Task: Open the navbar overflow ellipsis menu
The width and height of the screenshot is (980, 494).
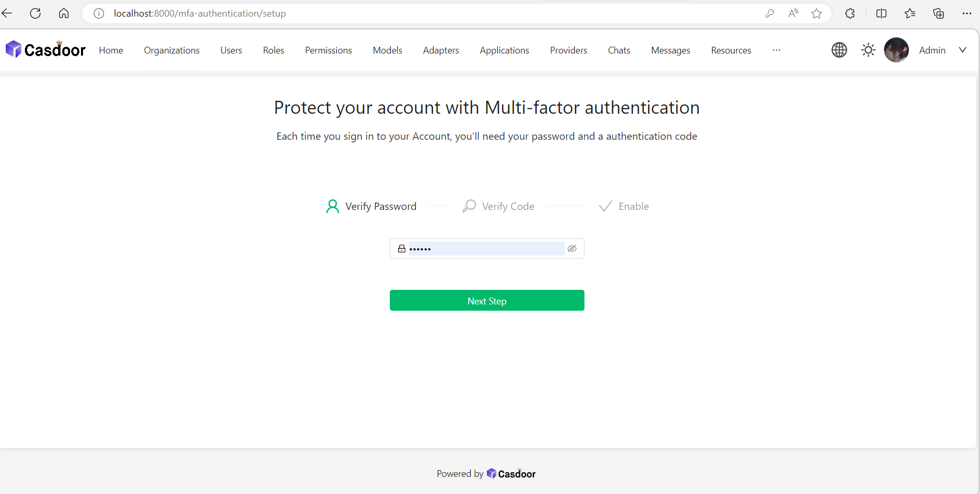Action: [776, 50]
